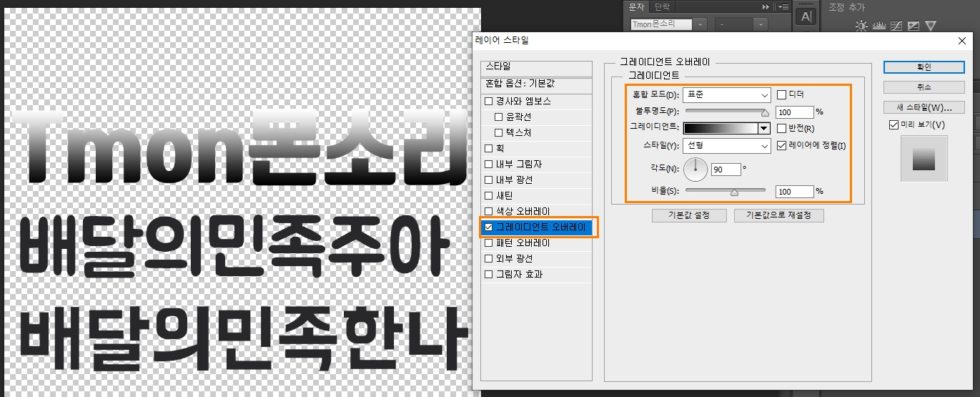Toggle the 미리 보기 checkbox
The width and height of the screenshot is (980, 397).
pyautogui.click(x=894, y=125)
